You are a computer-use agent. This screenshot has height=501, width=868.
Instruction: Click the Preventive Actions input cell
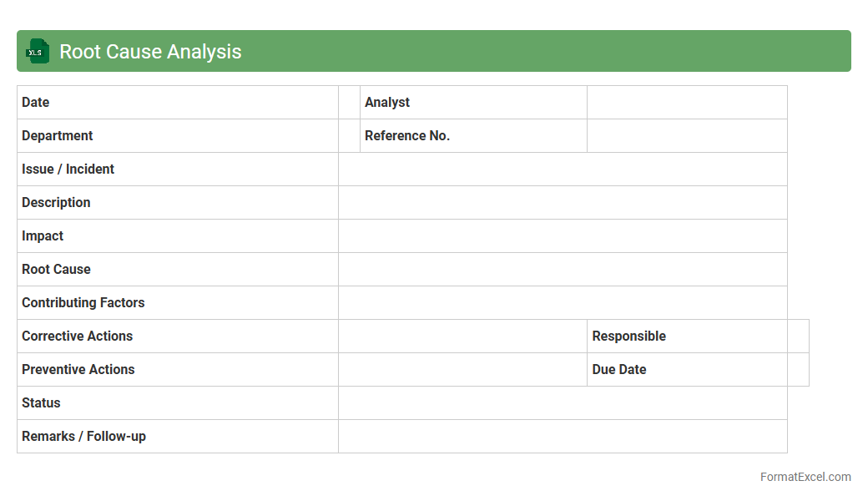click(462, 370)
